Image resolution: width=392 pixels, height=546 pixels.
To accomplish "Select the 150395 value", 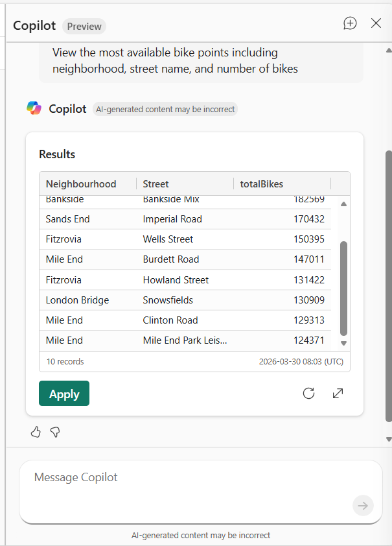I will 309,239.
